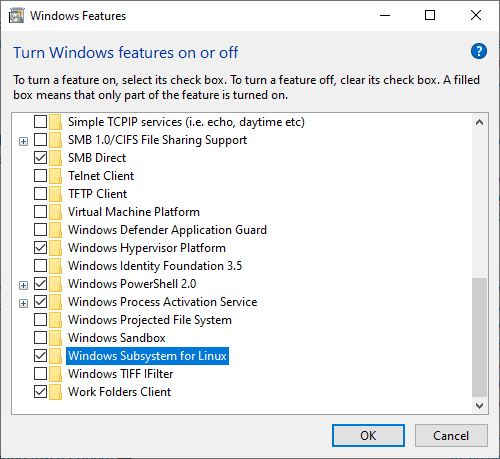Viewport: 500px width, 459px height.
Task: Expand Windows Process Activation Service node
Action: pos(23,303)
